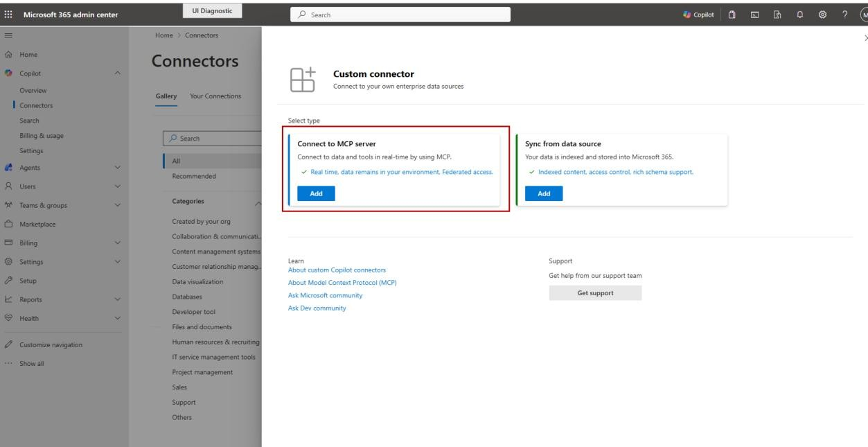
Task: Click the Marketplace bag icon in sidebar
Action: (9, 224)
